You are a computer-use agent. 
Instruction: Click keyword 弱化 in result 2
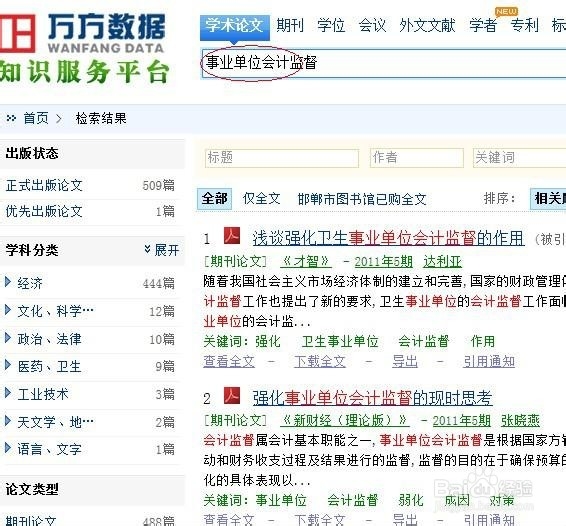(411, 500)
